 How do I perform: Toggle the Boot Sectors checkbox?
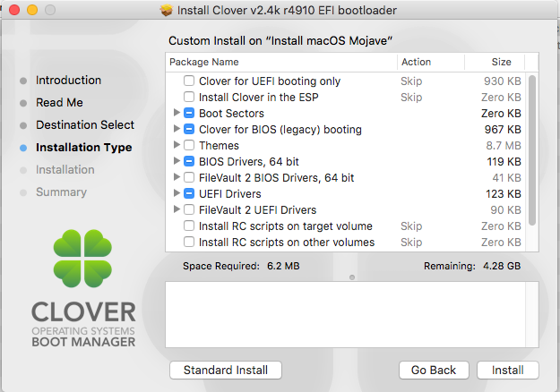pos(189,113)
